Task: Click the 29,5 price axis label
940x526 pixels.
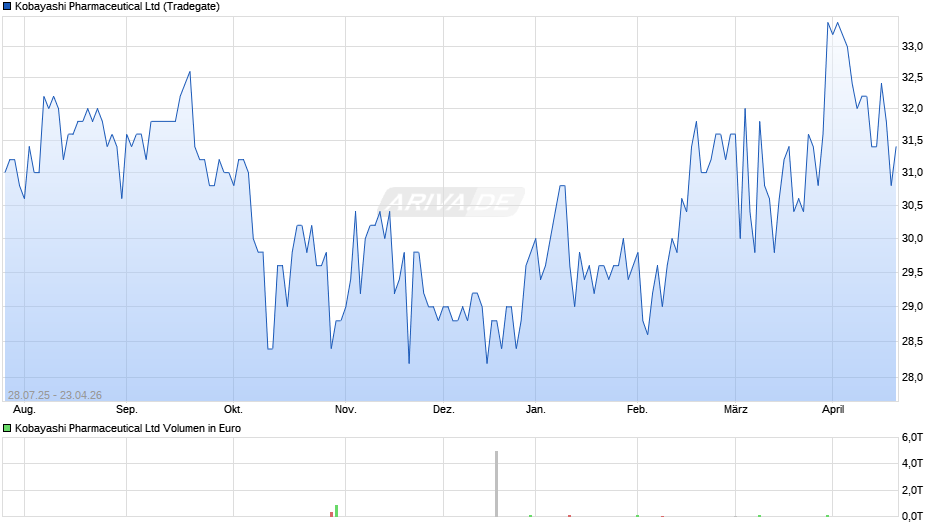Action: (912, 272)
